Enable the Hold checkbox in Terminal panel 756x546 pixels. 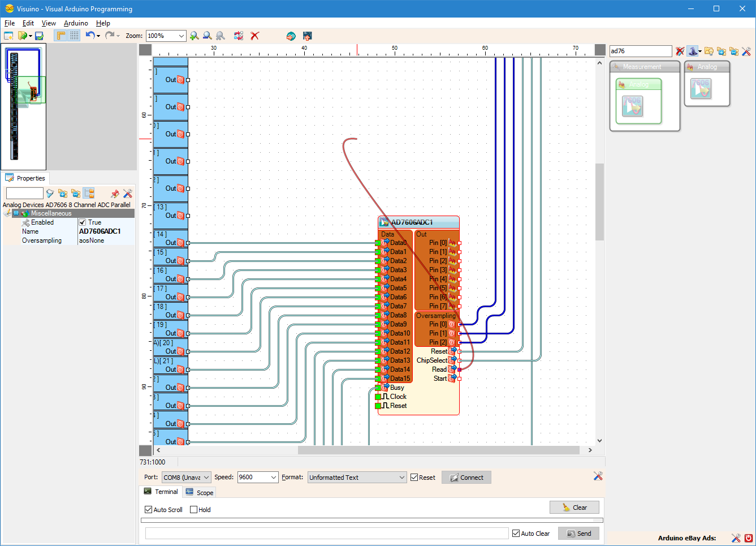point(192,510)
